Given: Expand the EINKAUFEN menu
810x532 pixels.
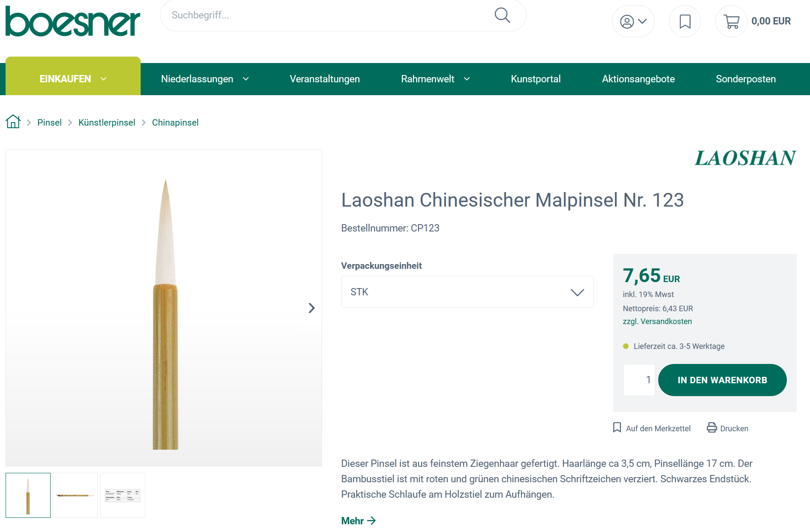Looking at the screenshot, I should (x=73, y=79).
